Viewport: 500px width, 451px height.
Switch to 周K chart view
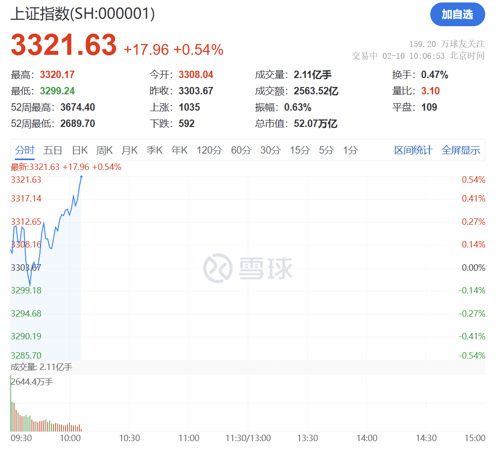coord(104,150)
